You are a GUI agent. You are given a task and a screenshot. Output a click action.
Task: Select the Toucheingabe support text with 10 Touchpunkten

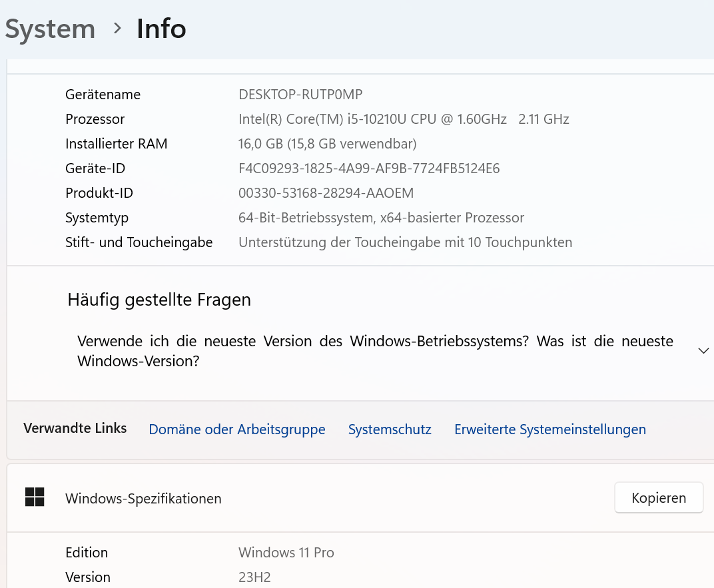(x=405, y=242)
